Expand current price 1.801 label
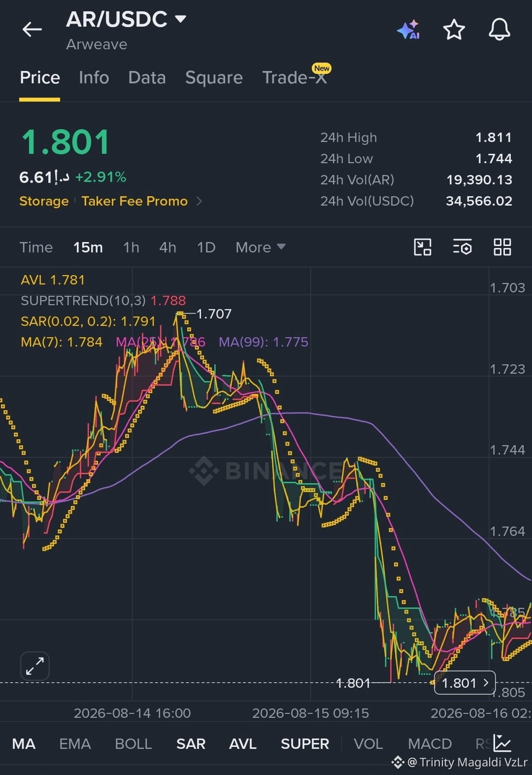This screenshot has height=775, width=532. (x=465, y=683)
